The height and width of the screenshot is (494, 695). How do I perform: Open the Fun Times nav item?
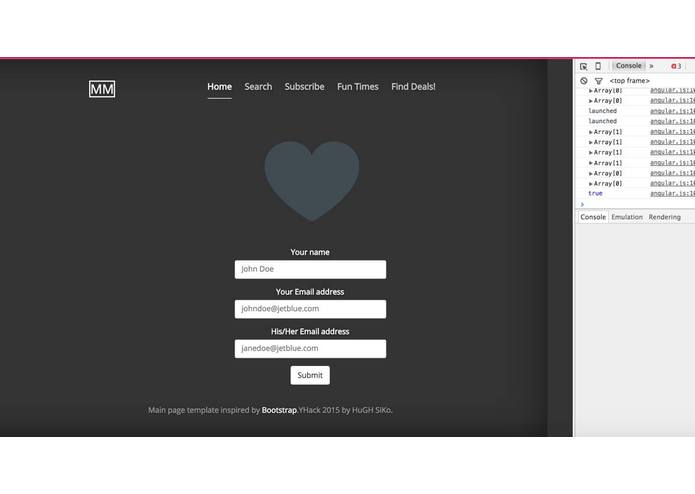358,87
